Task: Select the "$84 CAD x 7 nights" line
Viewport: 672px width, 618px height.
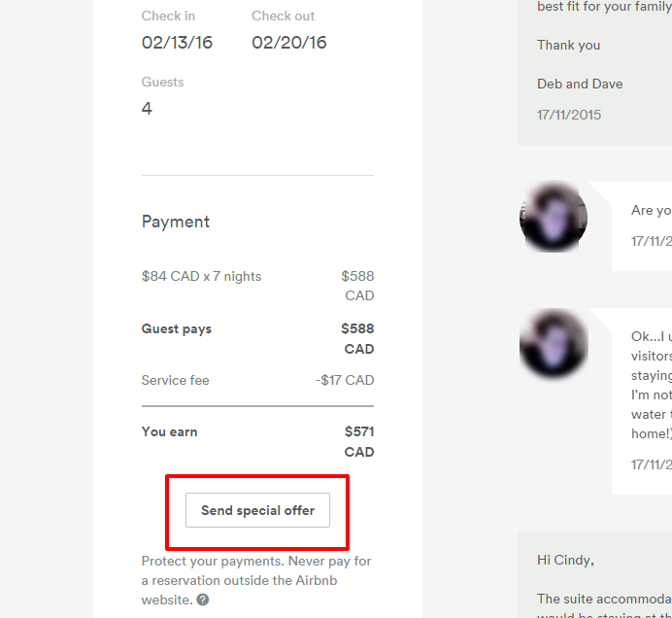Action: 201,276
